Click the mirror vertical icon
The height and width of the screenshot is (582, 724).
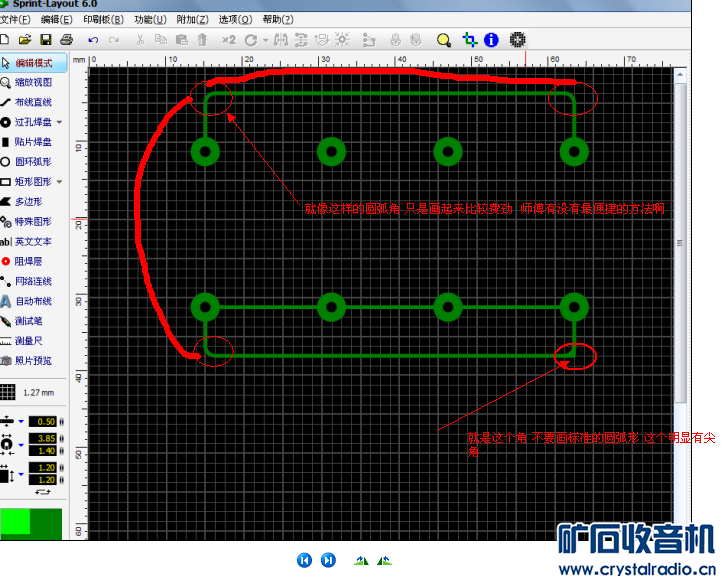coord(301,40)
